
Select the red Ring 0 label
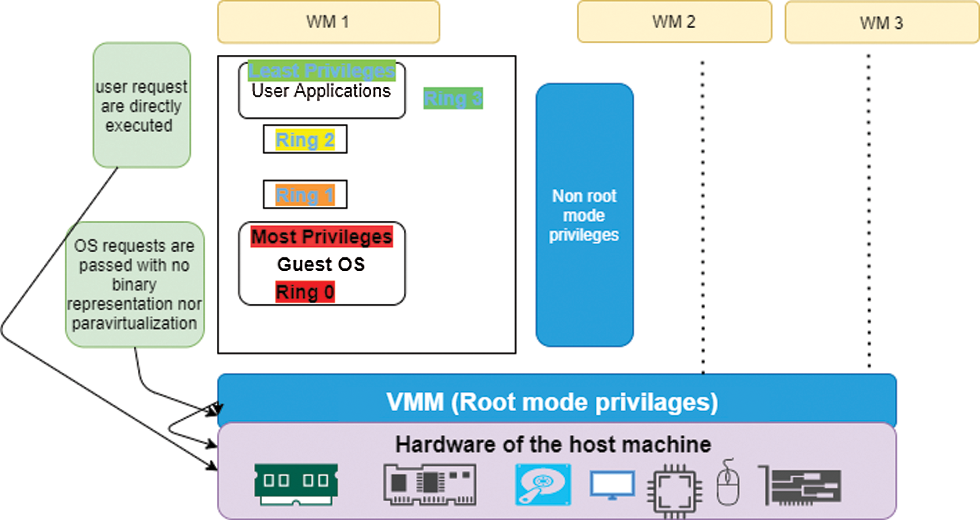pos(305,293)
